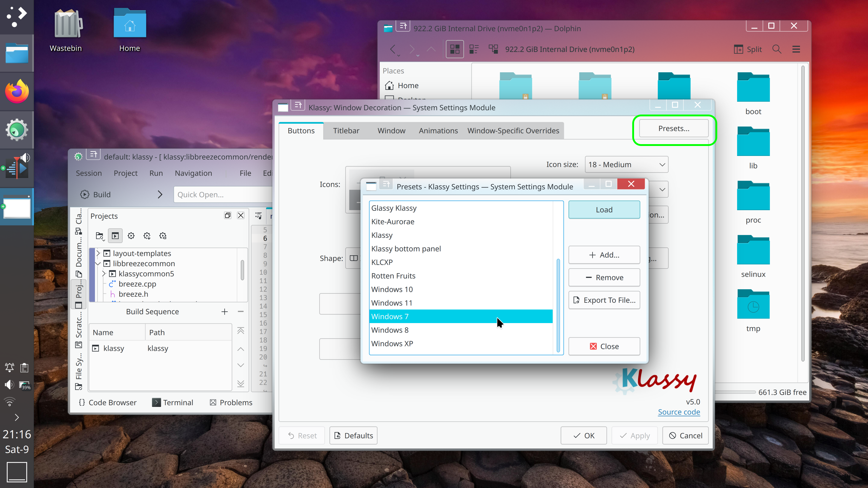Close the Presets dialog via Close button
This screenshot has width=868, height=488.
click(x=604, y=346)
